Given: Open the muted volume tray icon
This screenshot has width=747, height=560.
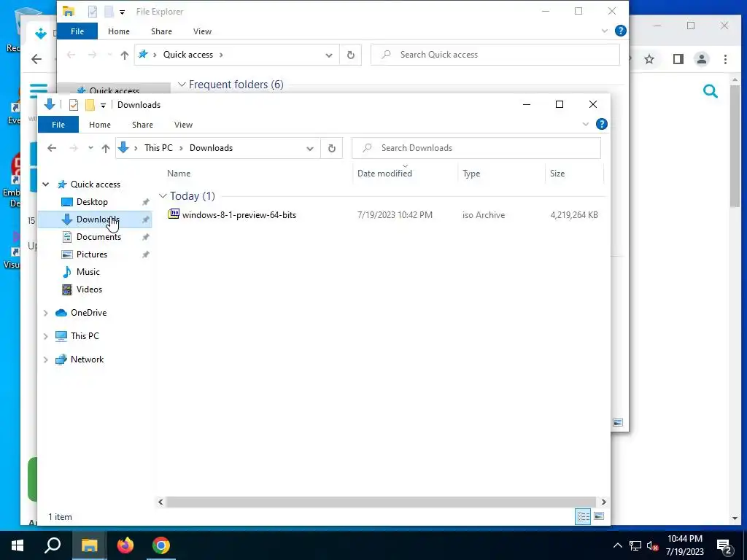Looking at the screenshot, I should click(653, 545).
